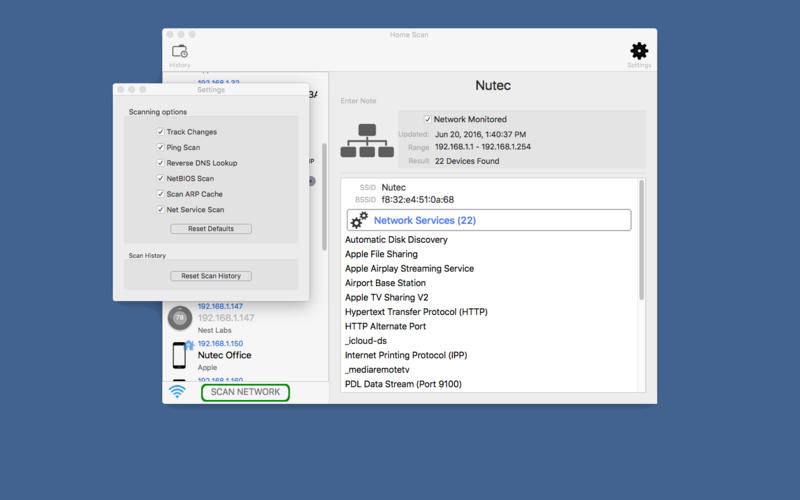Viewport: 800px width, 500px height.
Task: Click the device list scrollbar
Action: pyautogui.click(x=324, y=196)
